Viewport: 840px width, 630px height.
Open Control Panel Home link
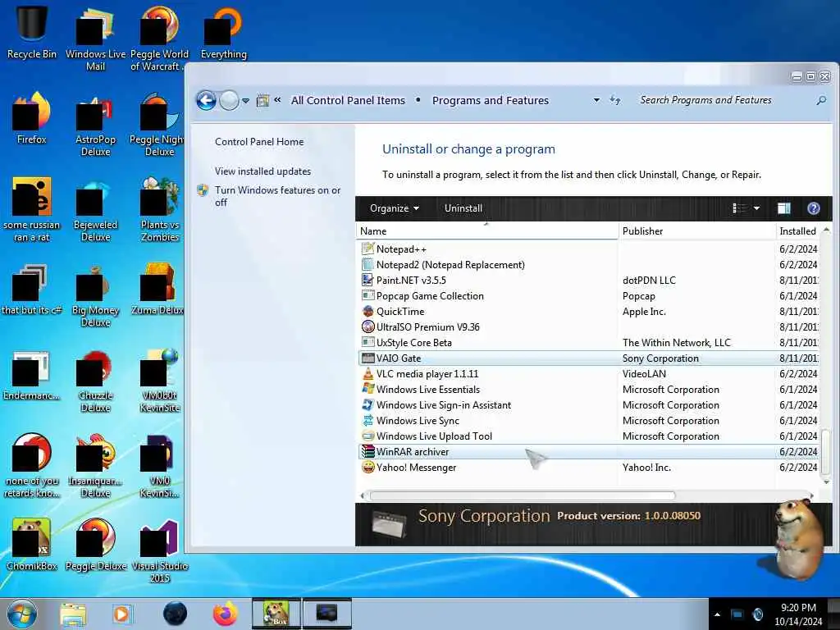tap(259, 141)
